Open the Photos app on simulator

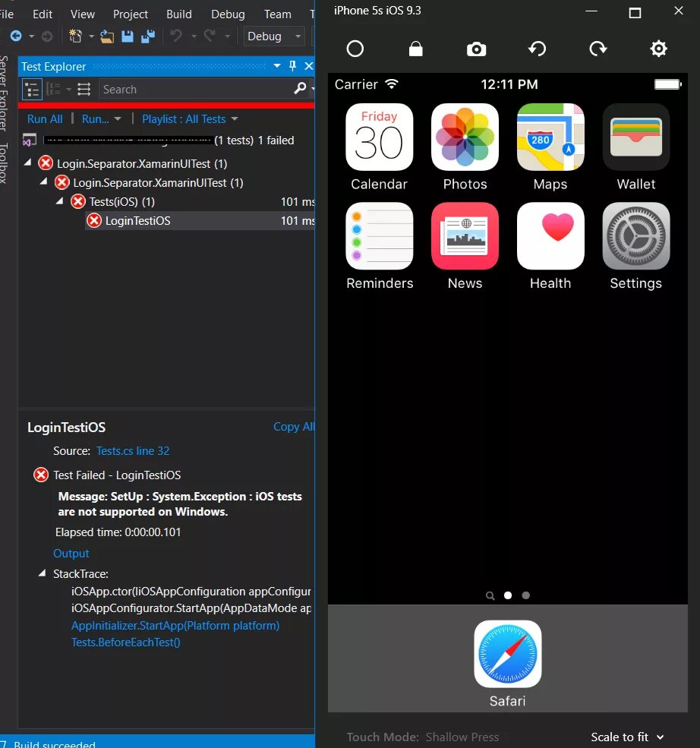465,137
